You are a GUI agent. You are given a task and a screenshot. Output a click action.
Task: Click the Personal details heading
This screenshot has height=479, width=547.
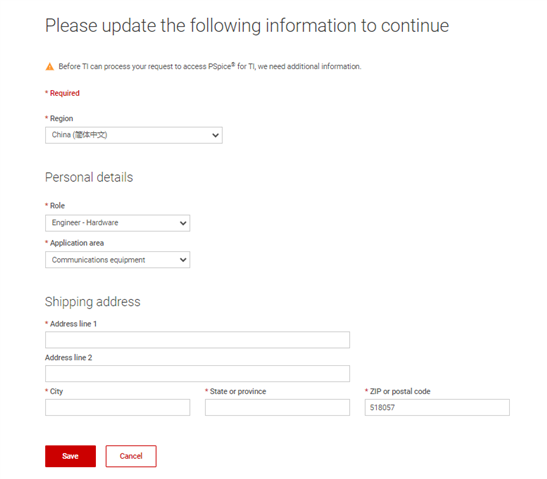coord(89,177)
